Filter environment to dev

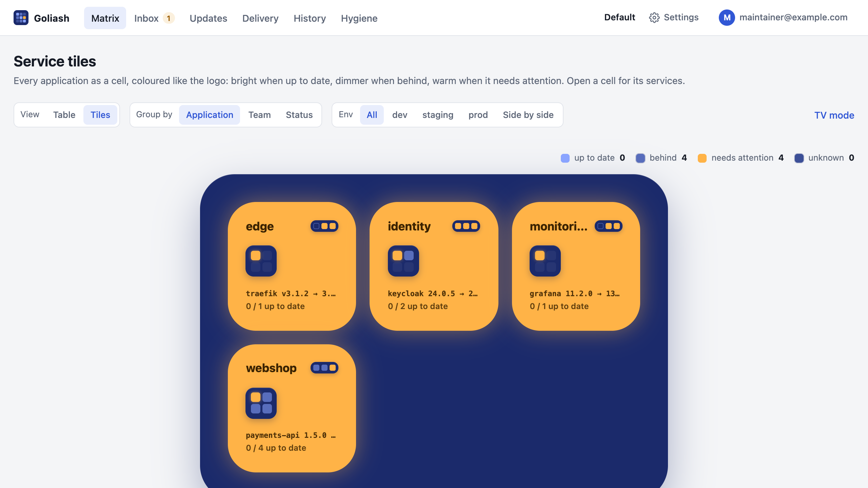pos(400,115)
